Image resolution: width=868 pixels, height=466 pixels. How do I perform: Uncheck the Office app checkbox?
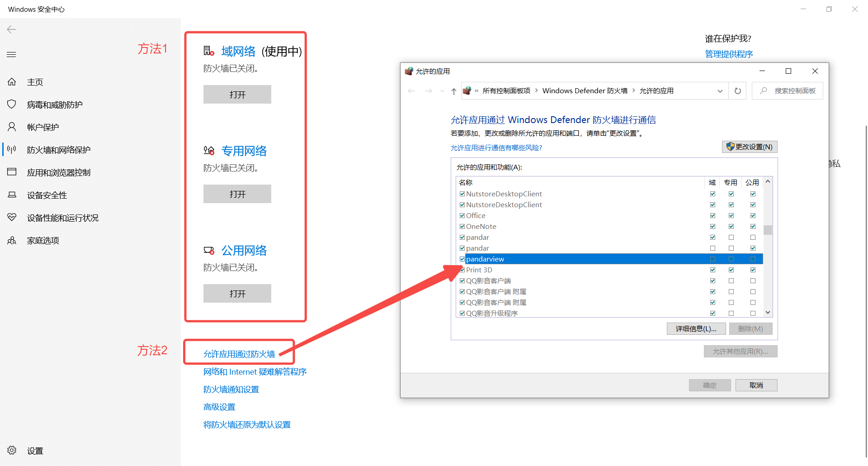[462, 216]
